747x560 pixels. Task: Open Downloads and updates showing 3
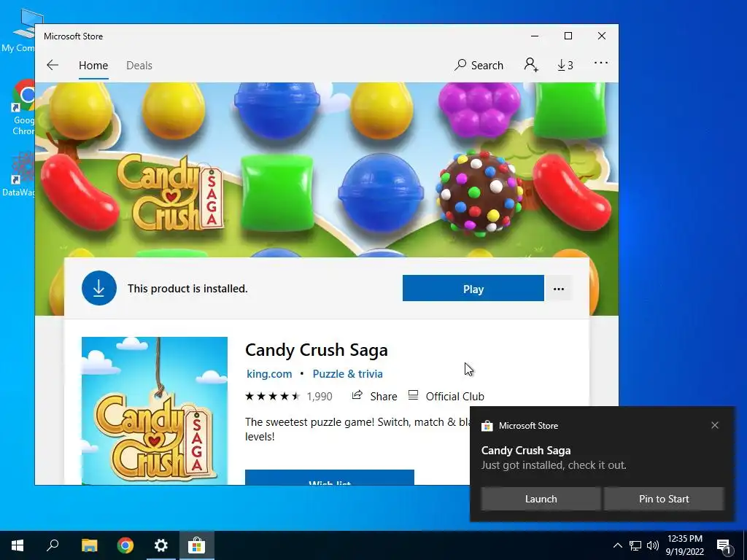[x=565, y=65]
